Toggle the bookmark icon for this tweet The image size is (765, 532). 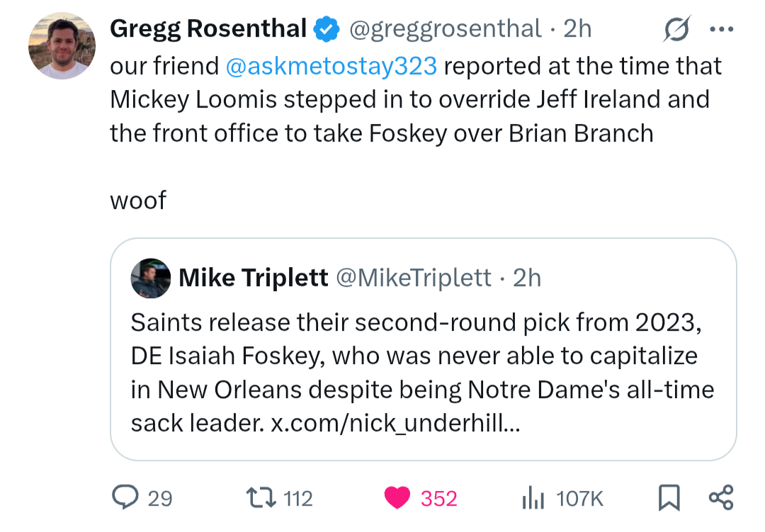coord(668,498)
